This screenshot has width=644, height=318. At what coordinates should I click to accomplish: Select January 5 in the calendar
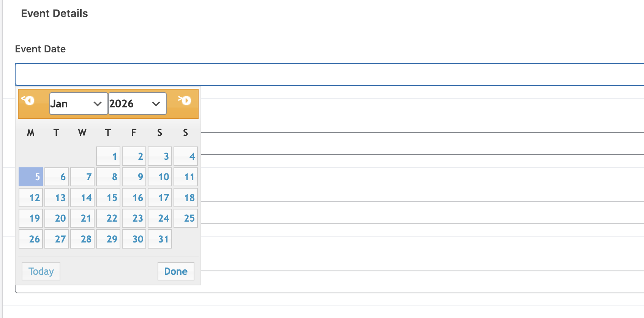(x=31, y=177)
